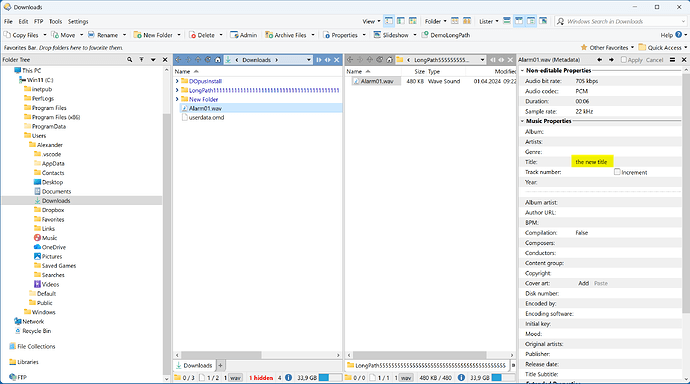Screen dimensions: 690x384
Task: Click the Properties toolbar button
Action: 340,35
